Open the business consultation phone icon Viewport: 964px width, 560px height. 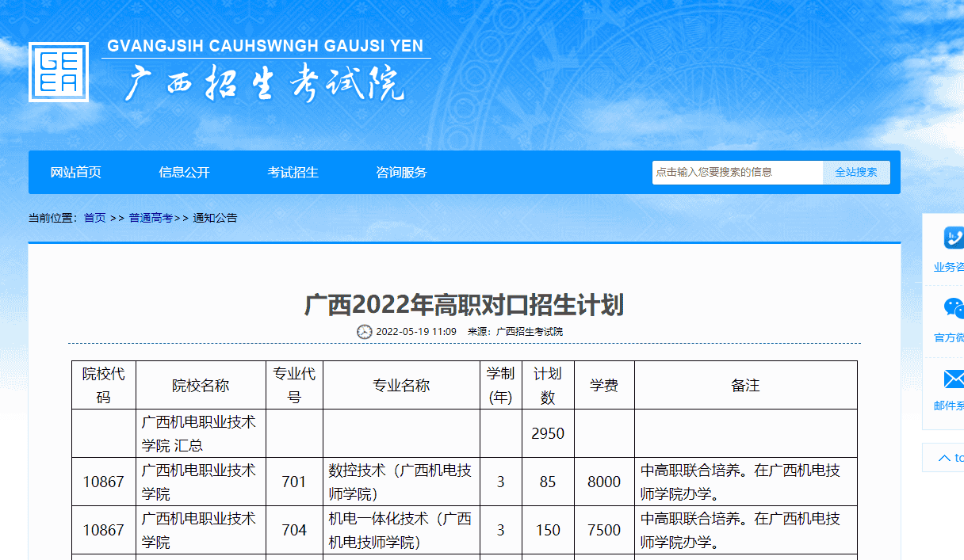pos(954,238)
